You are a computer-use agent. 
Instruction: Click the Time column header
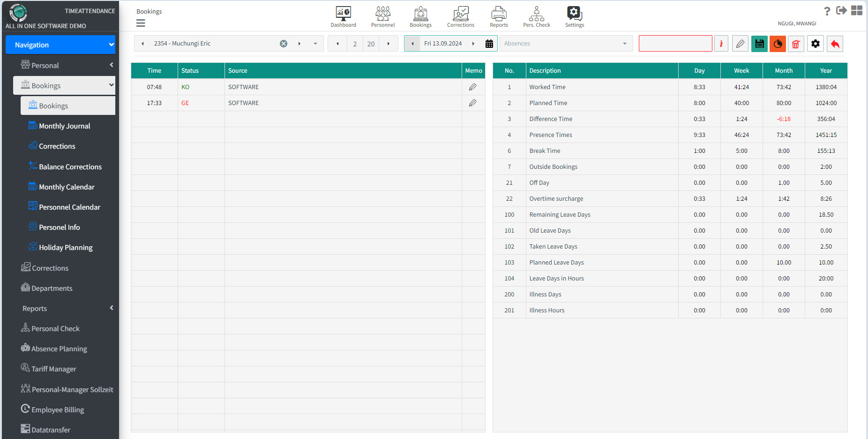point(154,70)
